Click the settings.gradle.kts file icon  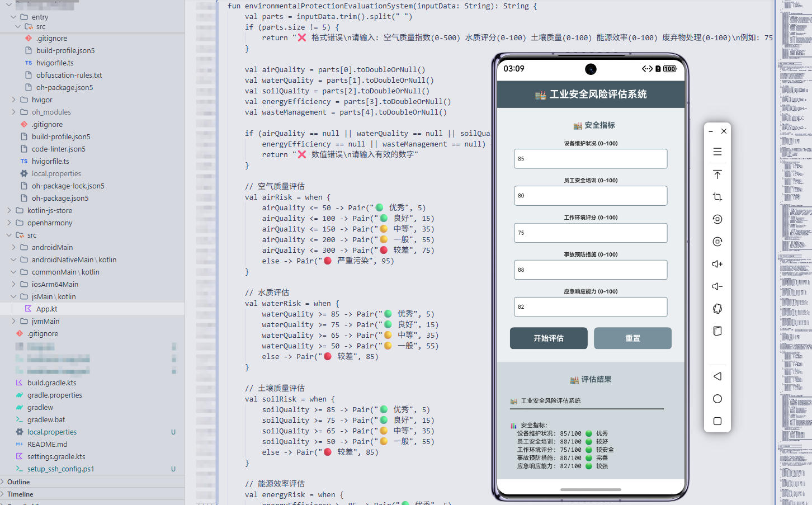(x=20, y=456)
